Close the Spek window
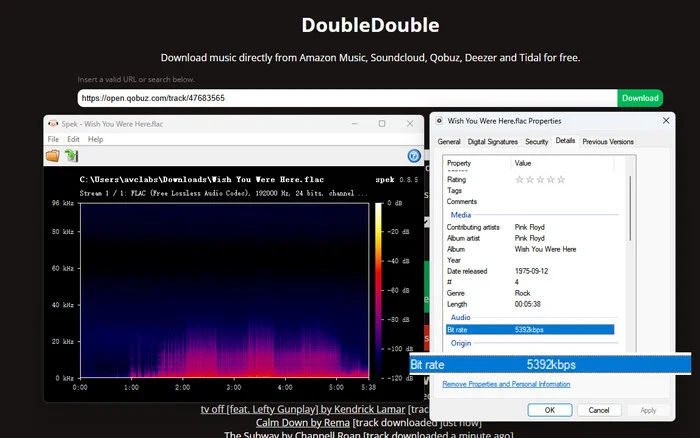This screenshot has height=438, width=700. tap(410, 124)
